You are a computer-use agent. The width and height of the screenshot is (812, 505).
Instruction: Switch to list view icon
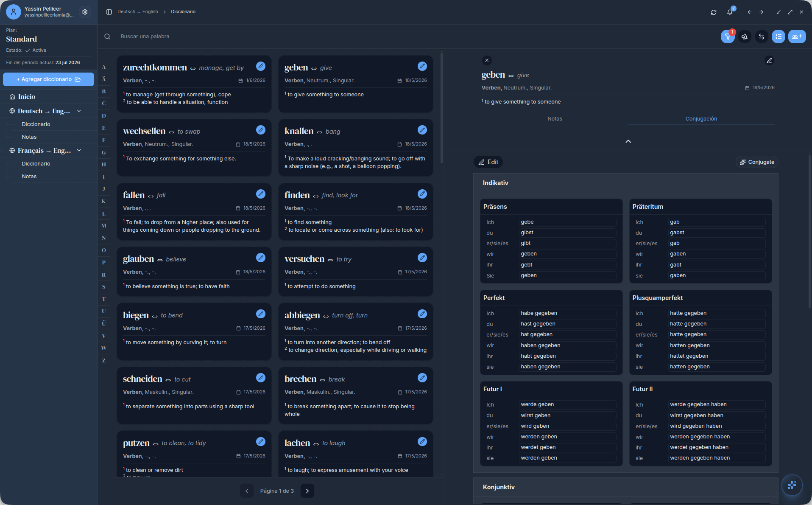[779, 36]
